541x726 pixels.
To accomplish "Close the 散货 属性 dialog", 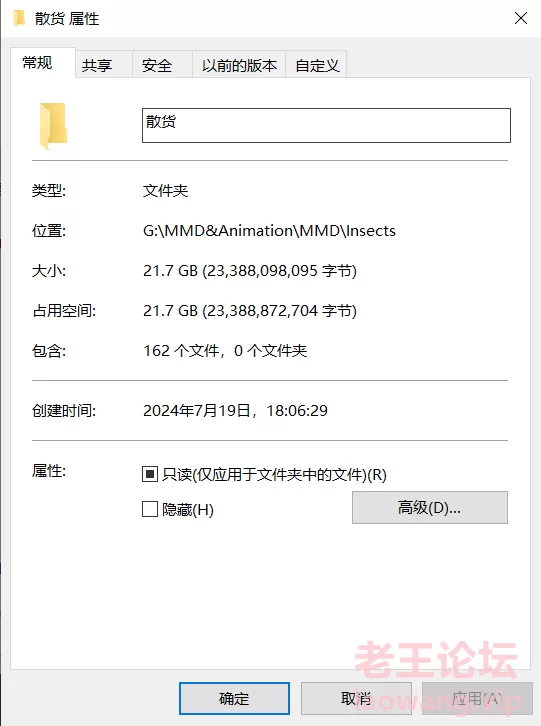I will 521,19.
